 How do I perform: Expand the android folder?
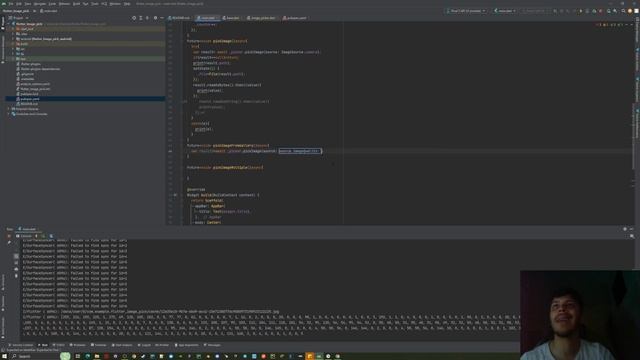click(x=13, y=39)
